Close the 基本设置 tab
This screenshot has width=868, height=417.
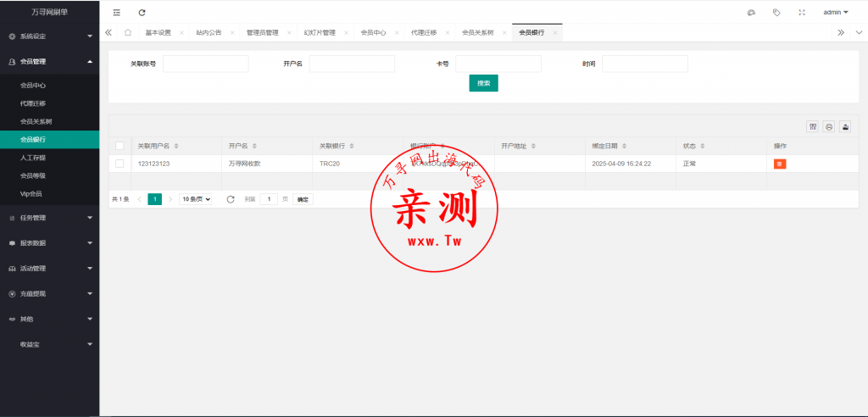[181, 33]
